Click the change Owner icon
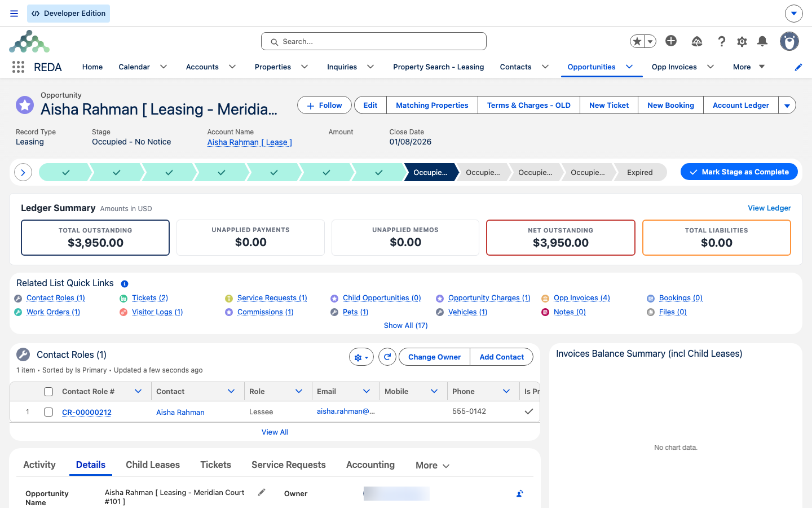Screen dimensions: 812x508 pos(519,494)
